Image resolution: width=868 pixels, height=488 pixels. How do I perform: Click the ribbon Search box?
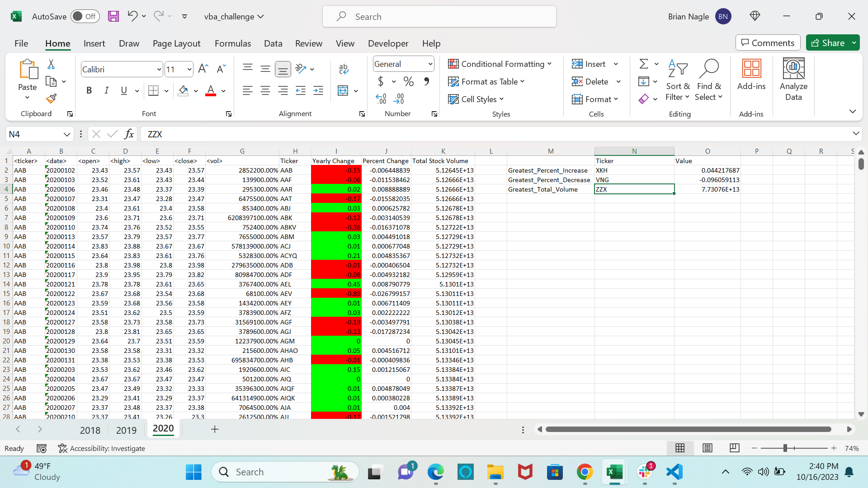[439, 17]
